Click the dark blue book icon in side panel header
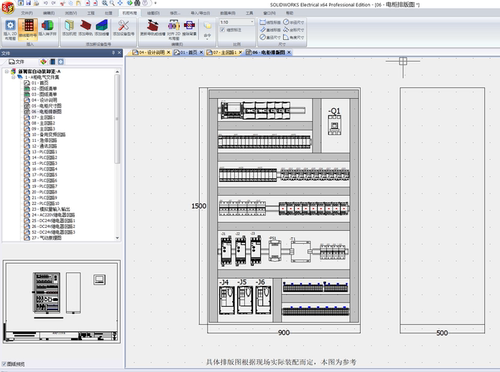 pyautogui.click(x=52, y=62)
